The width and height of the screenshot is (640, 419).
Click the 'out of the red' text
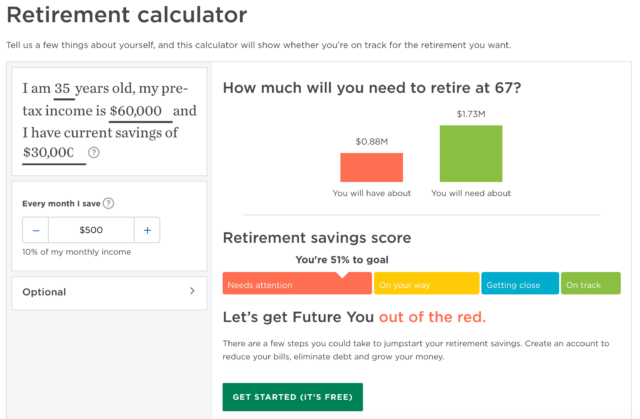coord(432,318)
